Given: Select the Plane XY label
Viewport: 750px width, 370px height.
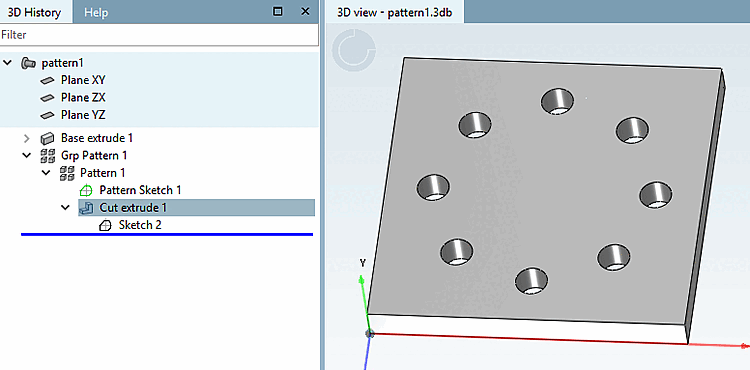Looking at the screenshot, I should (83, 80).
